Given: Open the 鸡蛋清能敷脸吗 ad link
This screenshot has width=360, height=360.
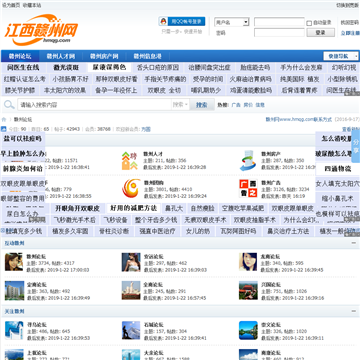Looking at the screenshot, I should [251, 90].
